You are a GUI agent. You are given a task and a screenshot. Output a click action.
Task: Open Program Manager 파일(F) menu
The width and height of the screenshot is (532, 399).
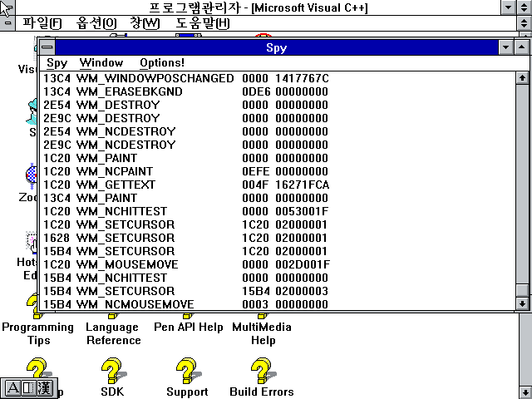point(42,23)
